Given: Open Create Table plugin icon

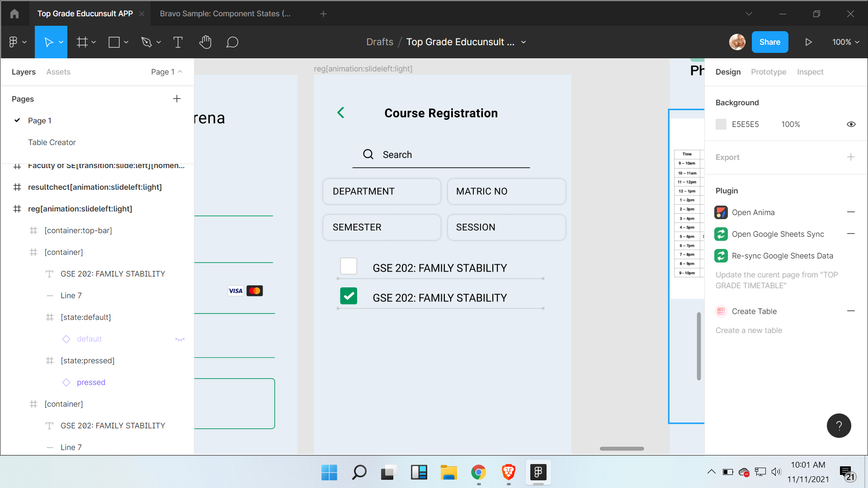Looking at the screenshot, I should point(721,311).
